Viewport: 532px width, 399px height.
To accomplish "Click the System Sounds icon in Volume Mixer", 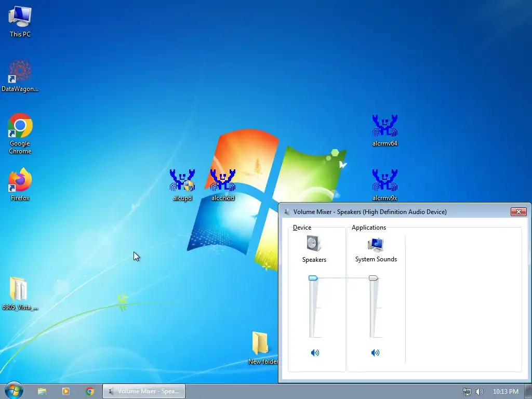I will tap(376, 244).
